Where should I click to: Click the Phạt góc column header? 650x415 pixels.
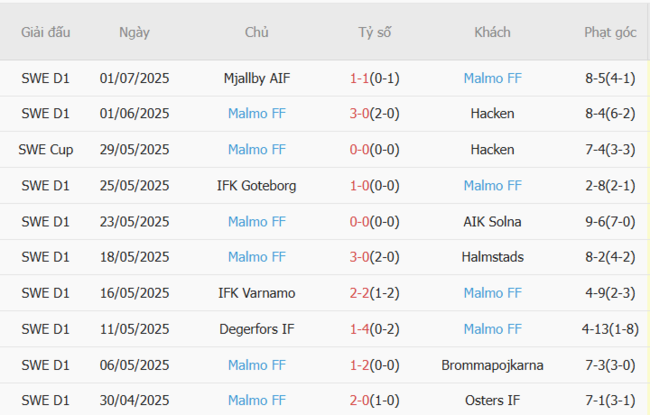click(610, 32)
